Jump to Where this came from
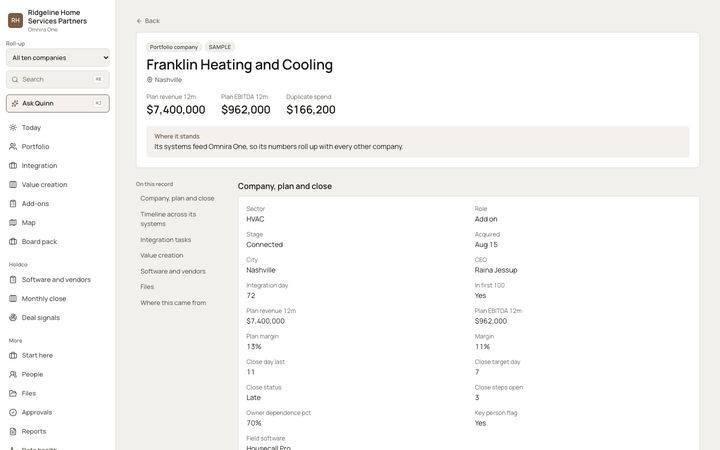Screen dimensions: 720x450 click(x=173, y=303)
